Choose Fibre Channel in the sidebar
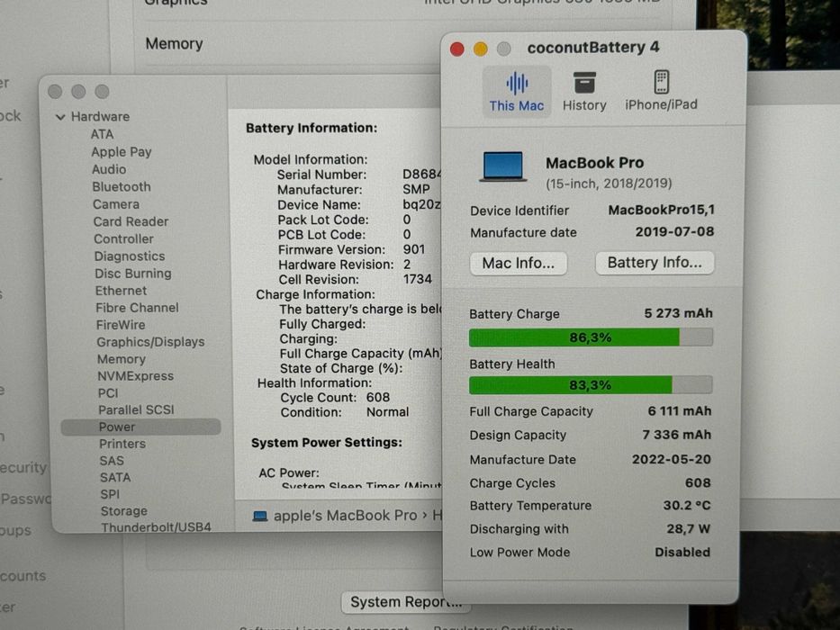 pyautogui.click(x=137, y=308)
